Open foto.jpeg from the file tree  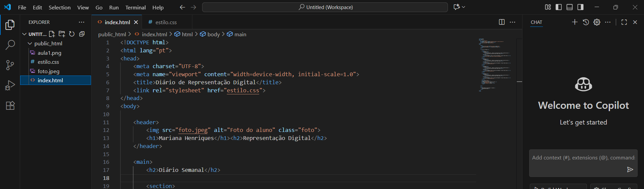[48, 71]
